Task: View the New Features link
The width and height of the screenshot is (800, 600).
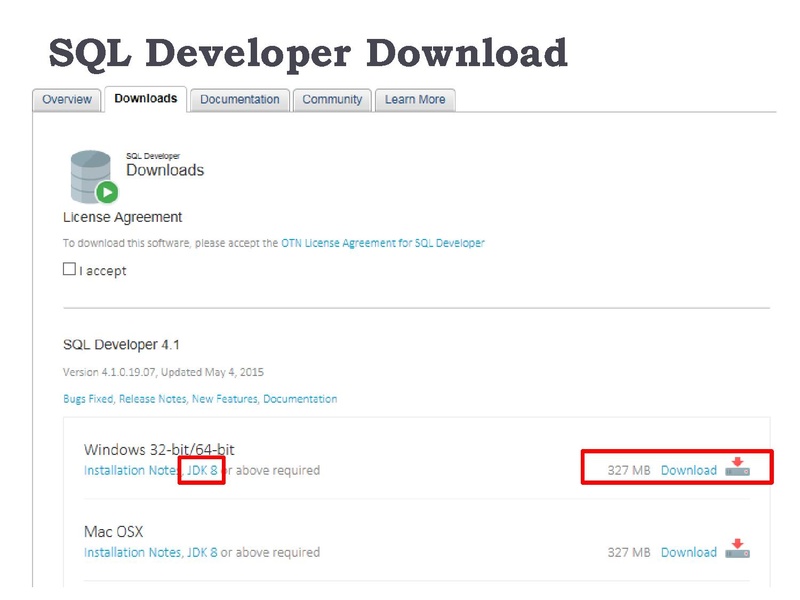Action: 222,399
